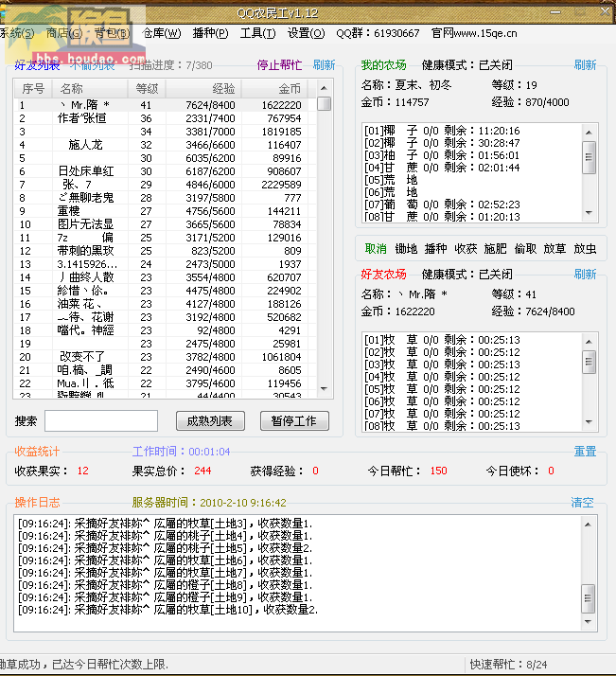
Task: Click friend list scrollbar thumb
Action: point(324,104)
